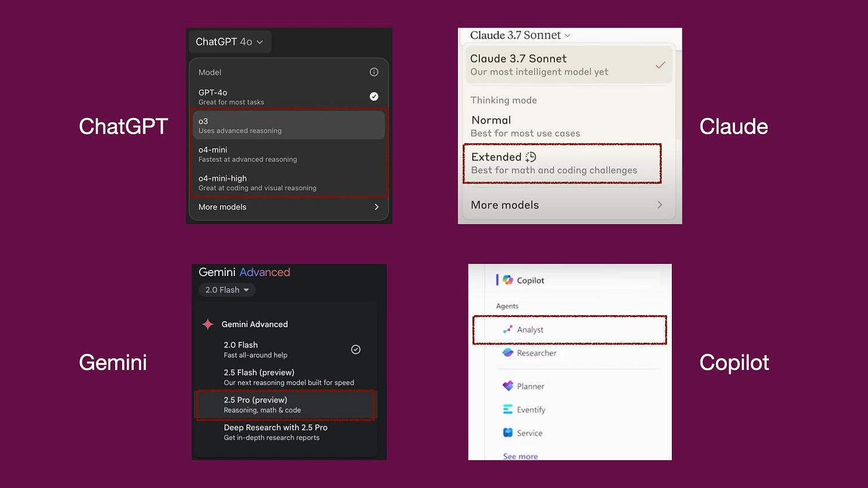Open Copilot from the sidebar label

tap(531, 280)
